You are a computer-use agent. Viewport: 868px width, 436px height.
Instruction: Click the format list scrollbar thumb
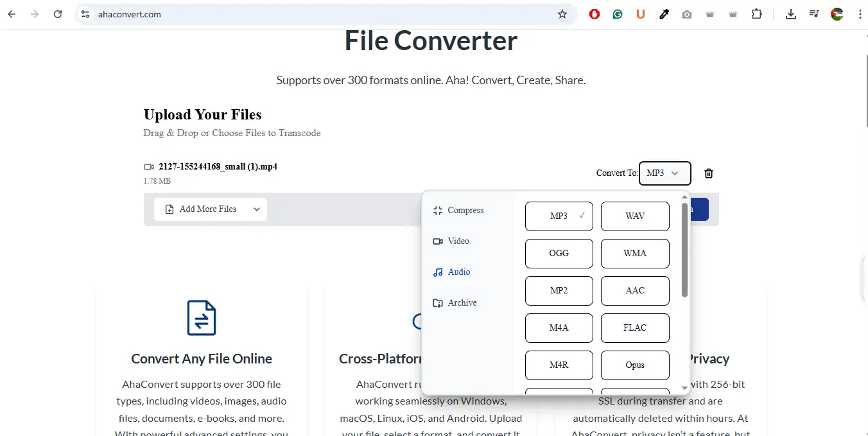pyautogui.click(x=684, y=250)
